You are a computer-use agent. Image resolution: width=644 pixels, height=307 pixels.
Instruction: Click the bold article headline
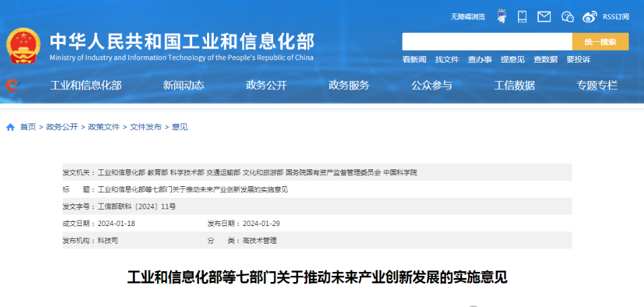317,277
